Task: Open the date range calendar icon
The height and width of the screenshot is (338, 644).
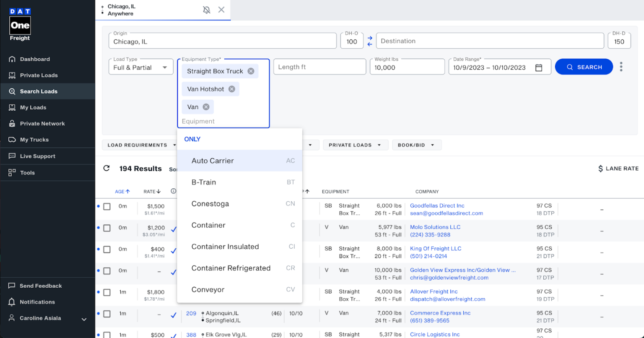Action: (x=539, y=68)
